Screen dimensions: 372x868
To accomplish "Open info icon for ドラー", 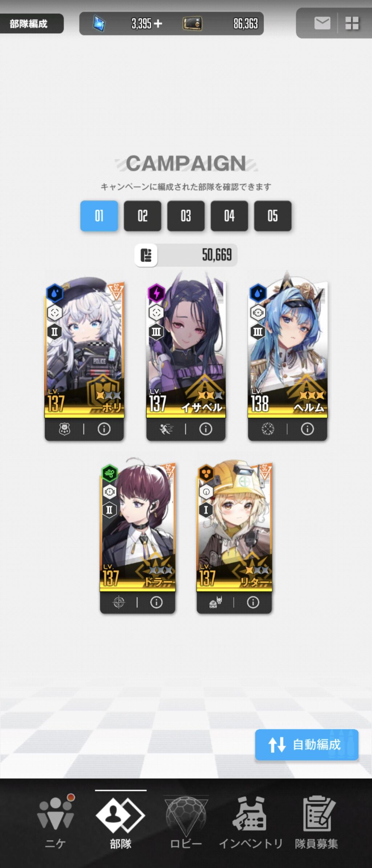I will [157, 602].
